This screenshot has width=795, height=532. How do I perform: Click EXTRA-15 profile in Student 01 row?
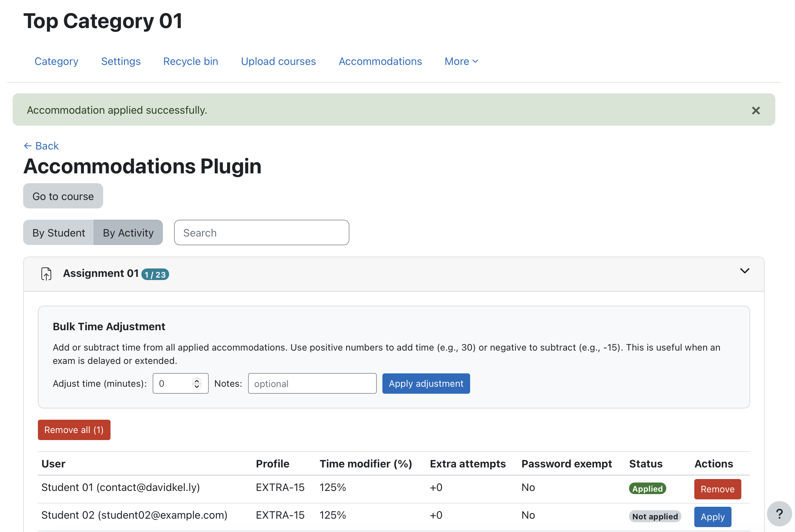pos(280,487)
